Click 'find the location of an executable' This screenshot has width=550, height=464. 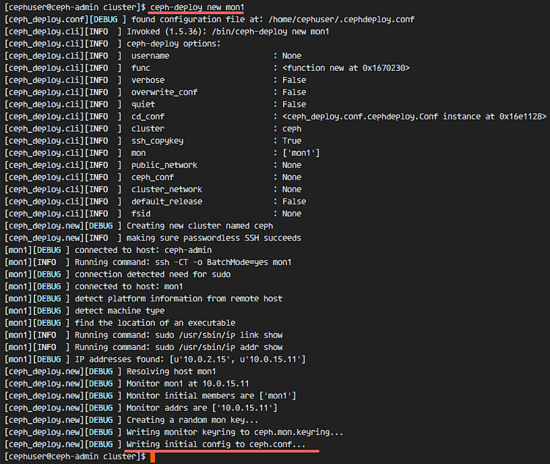click(155, 323)
